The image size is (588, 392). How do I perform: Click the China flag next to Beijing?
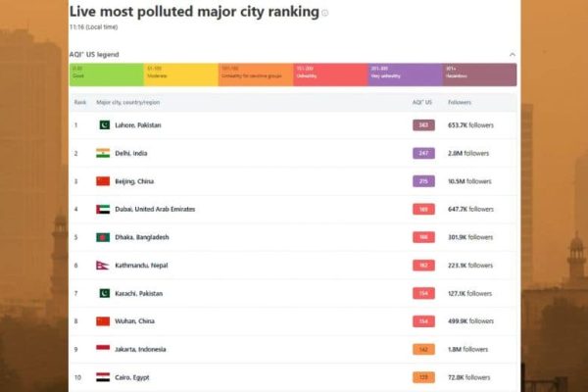coord(103,181)
